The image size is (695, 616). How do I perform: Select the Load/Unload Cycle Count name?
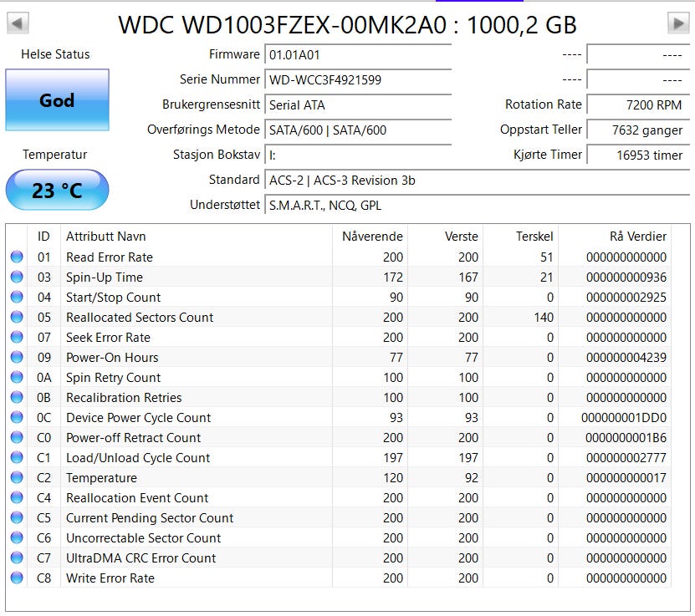(x=138, y=458)
